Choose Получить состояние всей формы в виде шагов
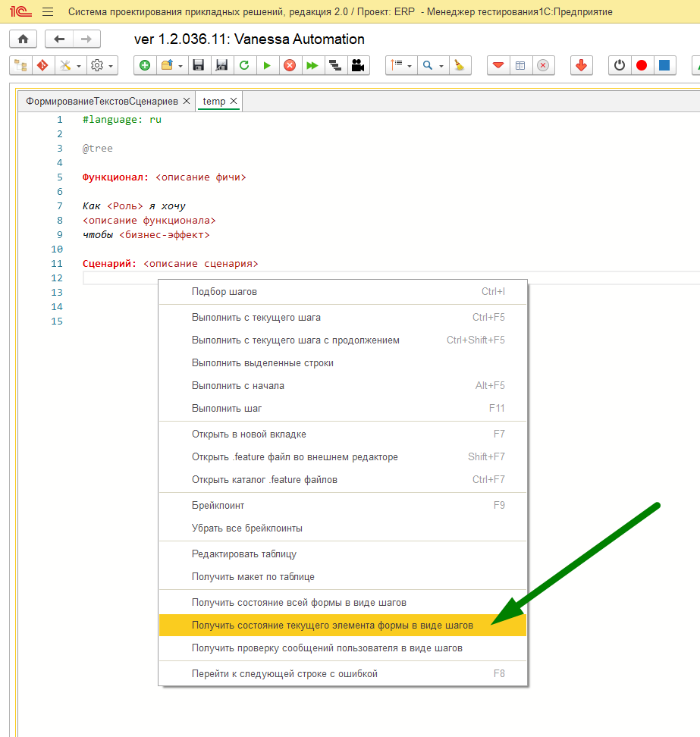Image resolution: width=700 pixels, height=737 pixels. coord(343,602)
